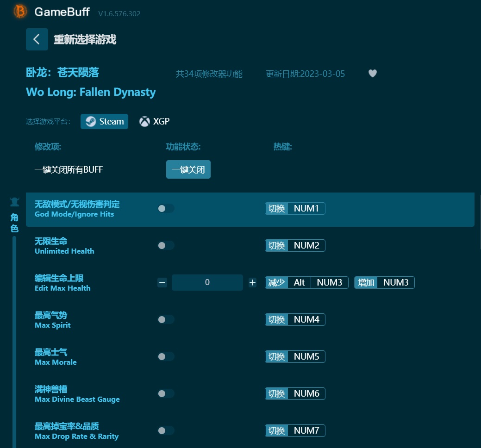The image size is (481, 448).
Task: Select the Steam platform tab
Action: coord(104,121)
